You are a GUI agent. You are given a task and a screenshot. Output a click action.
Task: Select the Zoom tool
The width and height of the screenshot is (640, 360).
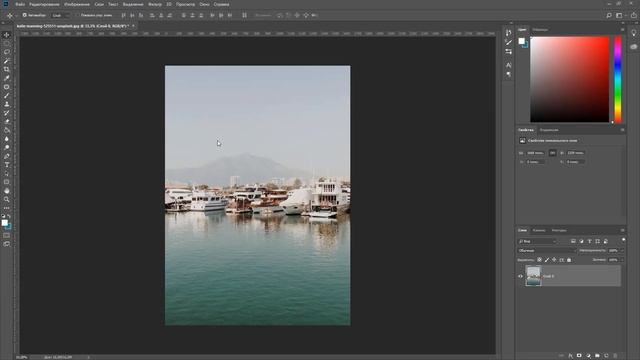[7, 199]
